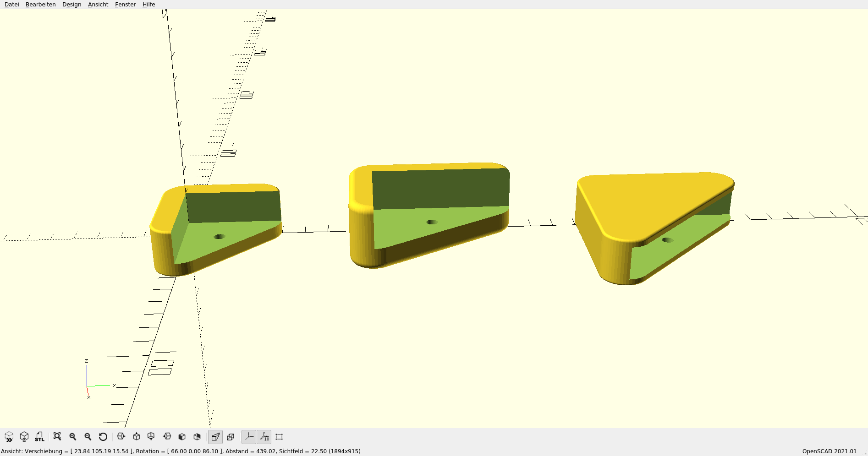Zoom out of the viewport
Image resolution: width=868 pixels, height=456 pixels.
88,437
